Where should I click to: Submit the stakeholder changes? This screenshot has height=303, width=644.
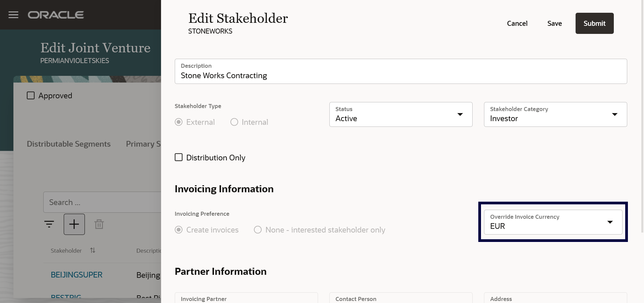click(594, 23)
